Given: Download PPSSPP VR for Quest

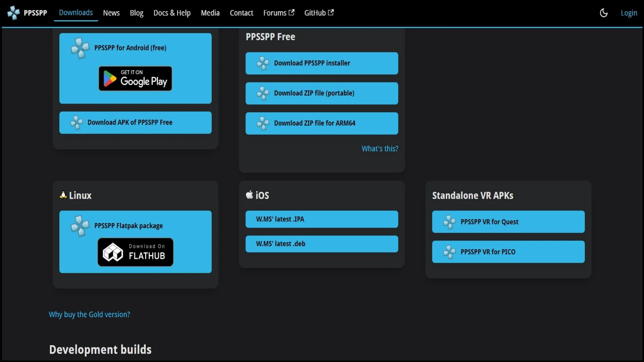Looking at the screenshot, I should coord(508,222).
